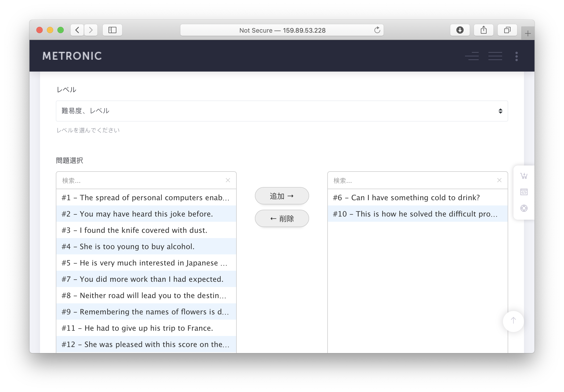Click the 追加 → add button
Screen dimensions: 564x392
pyautogui.click(x=282, y=196)
